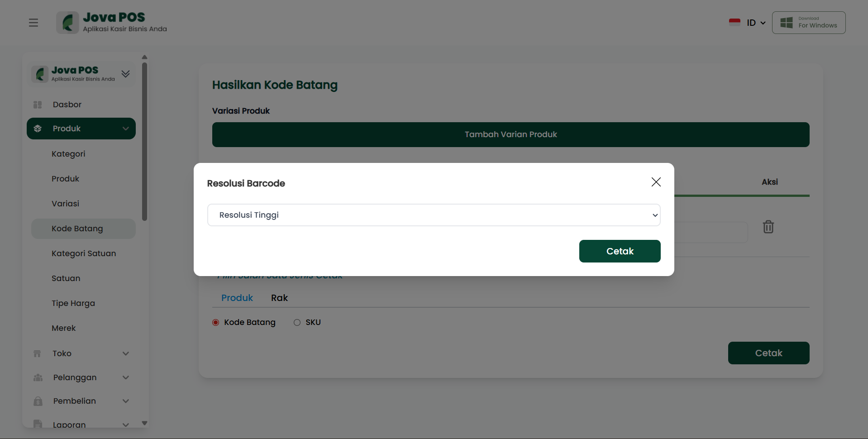Click the Tambah Varian Produk button
868x439 pixels.
pyautogui.click(x=510, y=134)
